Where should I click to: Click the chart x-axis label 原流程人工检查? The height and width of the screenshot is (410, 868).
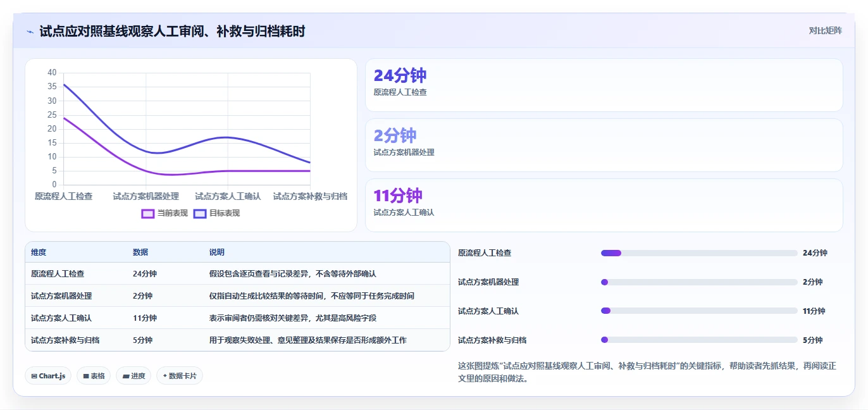[63, 197]
